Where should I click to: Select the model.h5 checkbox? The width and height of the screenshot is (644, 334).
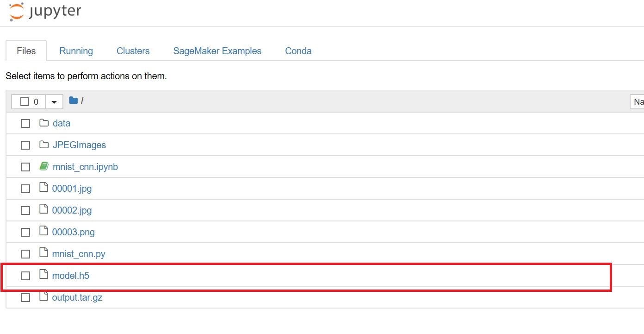[25, 276]
